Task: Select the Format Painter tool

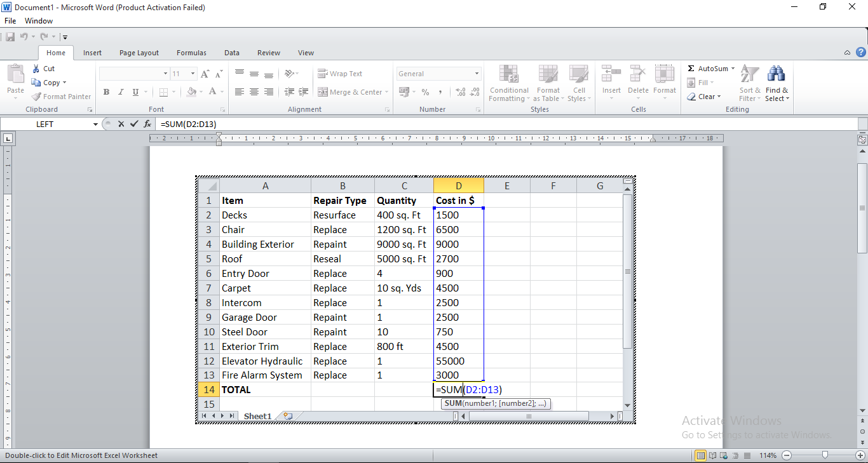Action: point(61,96)
